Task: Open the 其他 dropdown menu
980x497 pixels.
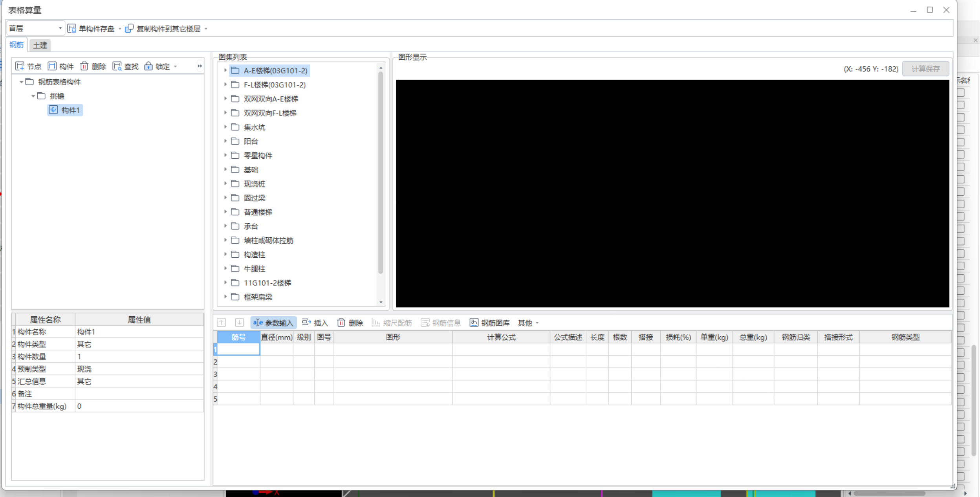Action: tap(528, 323)
